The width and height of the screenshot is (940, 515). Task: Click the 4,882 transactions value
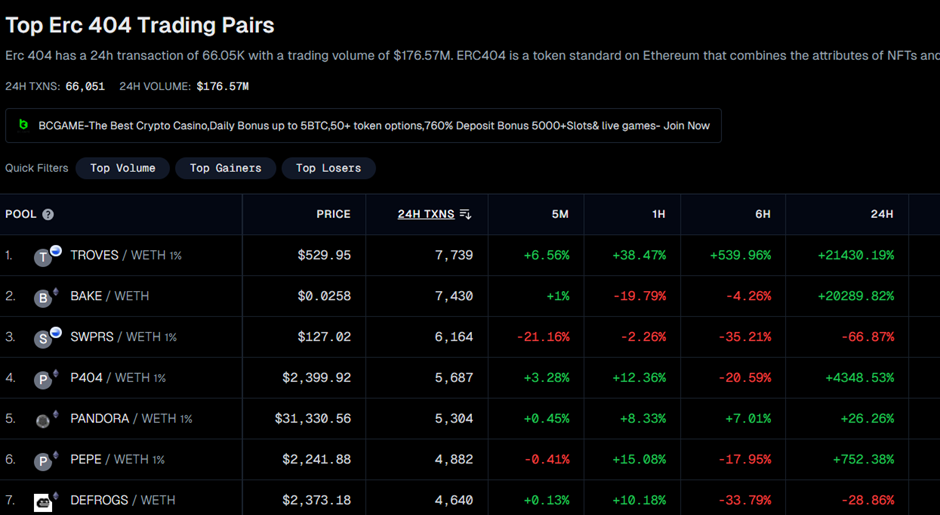point(454,459)
